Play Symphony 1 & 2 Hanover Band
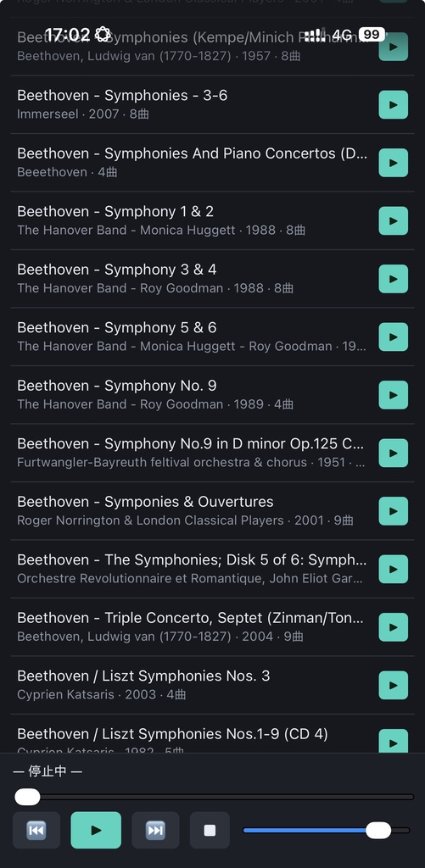The image size is (425, 868). [393, 221]
